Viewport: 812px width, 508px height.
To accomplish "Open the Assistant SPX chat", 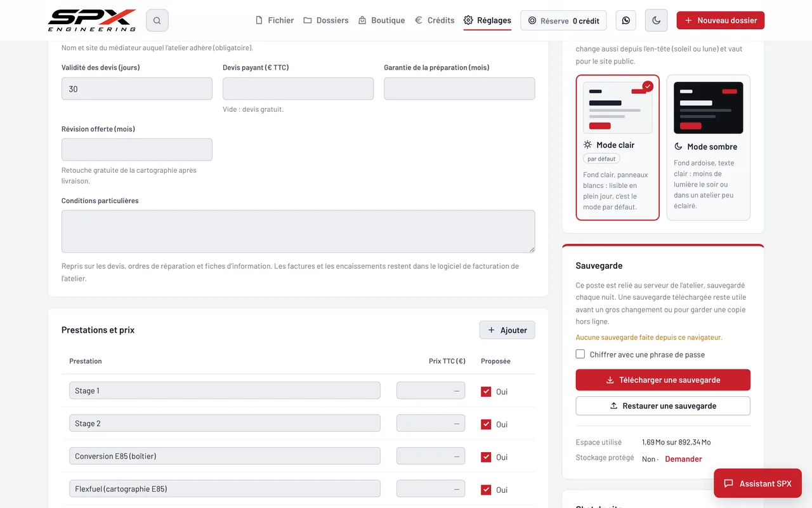I will coord(757,483).
